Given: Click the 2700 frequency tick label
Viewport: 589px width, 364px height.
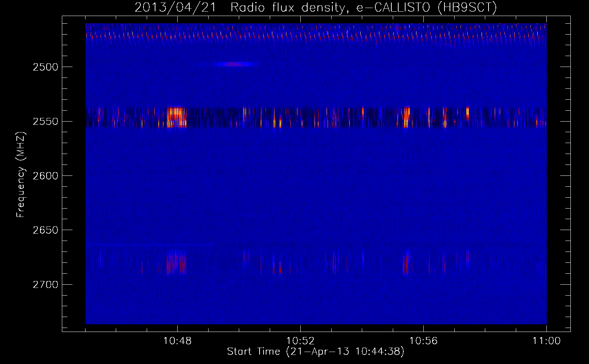Looking at the screenshot, I should (x=46, y=284).
